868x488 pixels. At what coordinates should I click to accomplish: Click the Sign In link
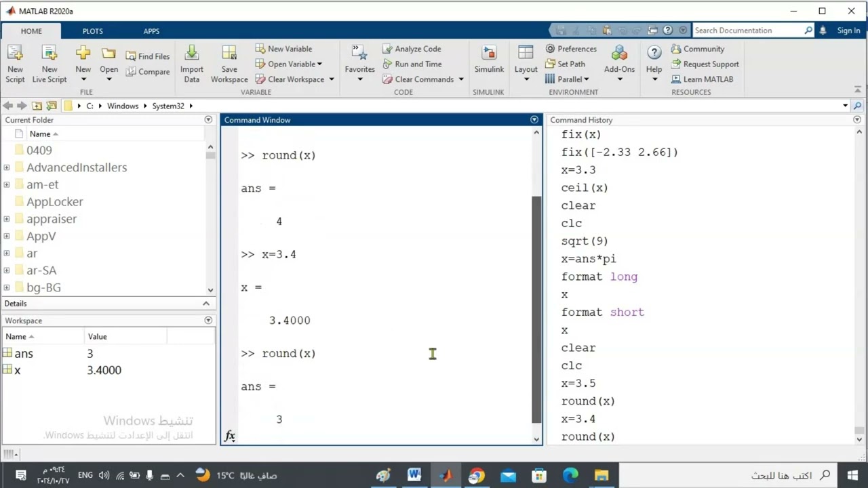point(848,30)
